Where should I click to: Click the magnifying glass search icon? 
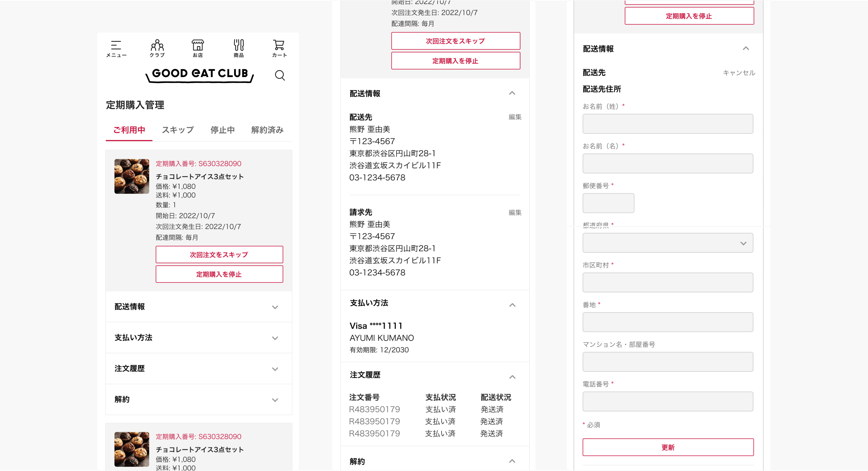click(280, 75)
